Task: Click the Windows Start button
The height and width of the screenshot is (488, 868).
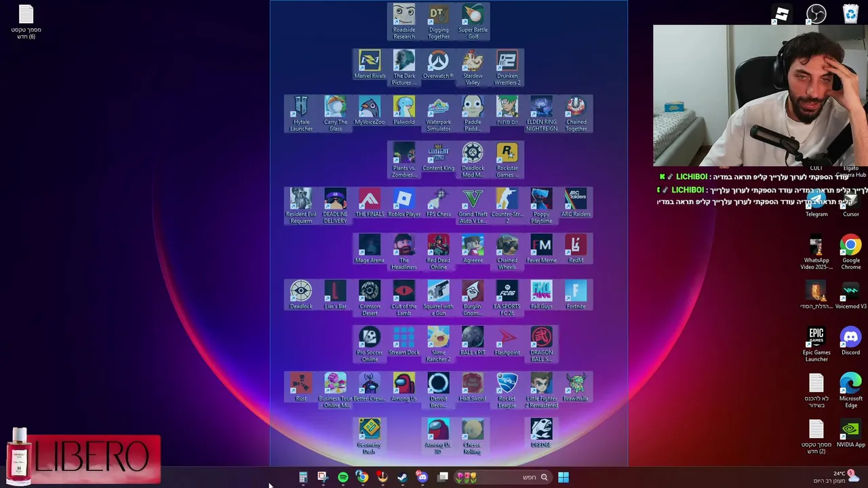Action: (x=563, y=477)
